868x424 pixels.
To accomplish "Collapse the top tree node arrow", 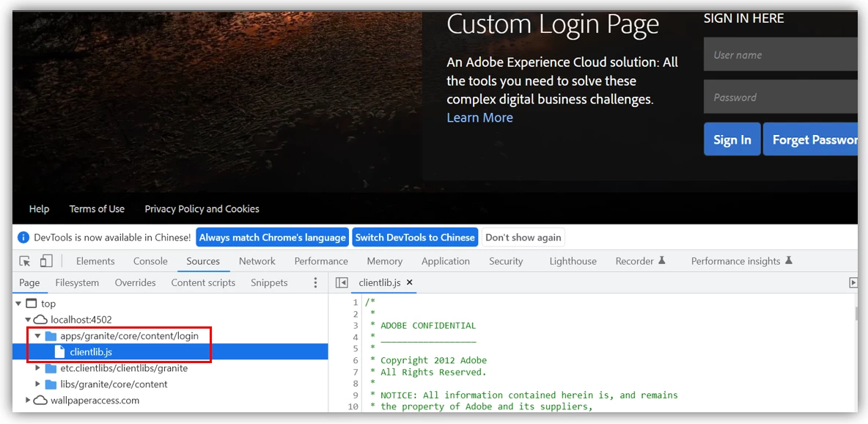I will point(19,304).
